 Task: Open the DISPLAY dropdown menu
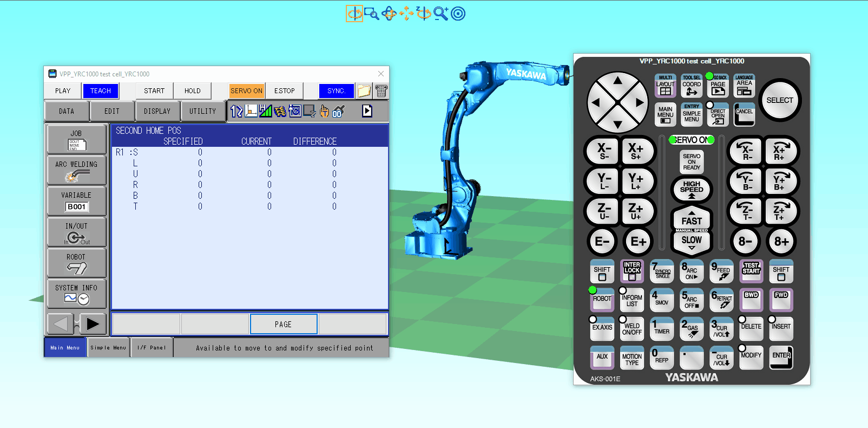coord(157,111)
